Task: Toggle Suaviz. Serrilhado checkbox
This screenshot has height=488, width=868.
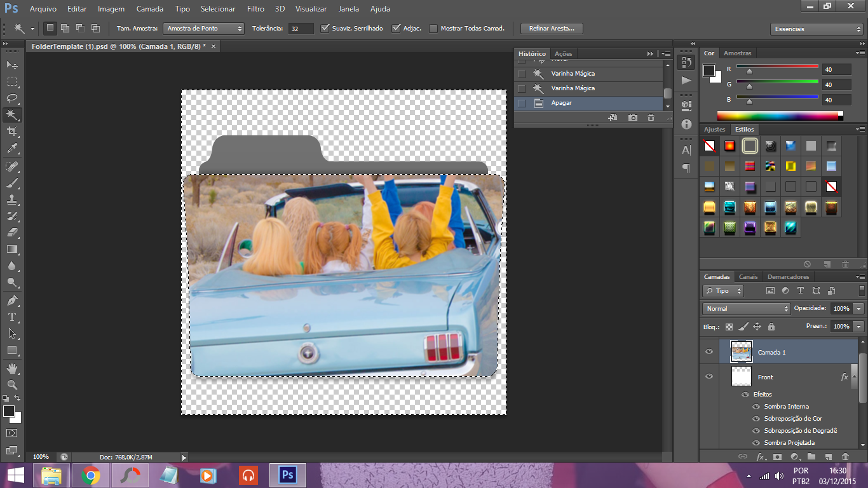Action: click(x=325, y=29)
